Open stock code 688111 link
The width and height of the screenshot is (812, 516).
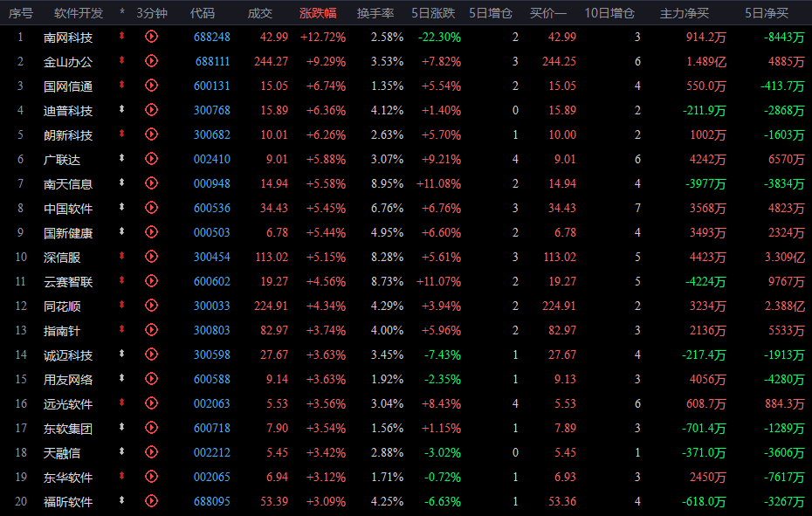pos(212,61)
